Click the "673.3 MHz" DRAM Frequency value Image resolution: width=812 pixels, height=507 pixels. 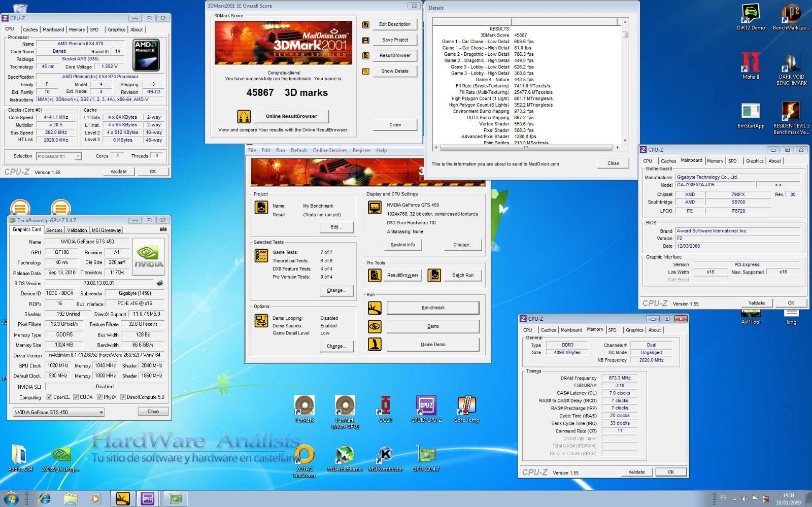coord(620,378)
